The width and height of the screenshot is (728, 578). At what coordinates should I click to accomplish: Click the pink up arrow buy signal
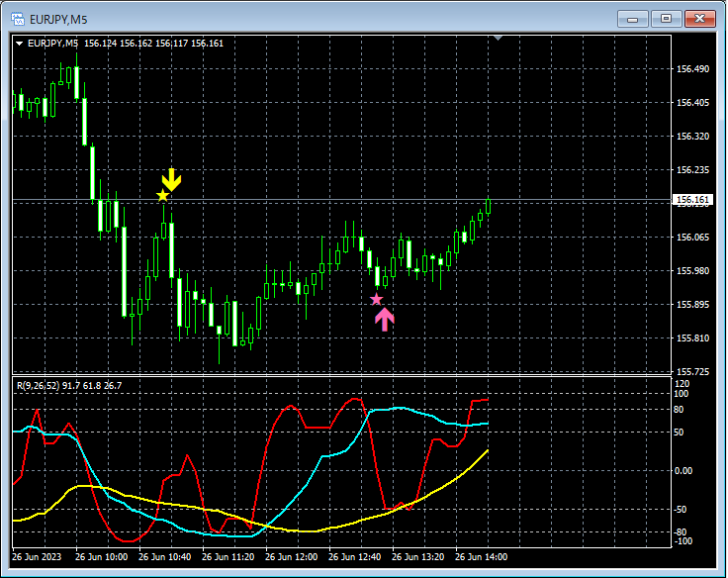(x=385, y=320)
